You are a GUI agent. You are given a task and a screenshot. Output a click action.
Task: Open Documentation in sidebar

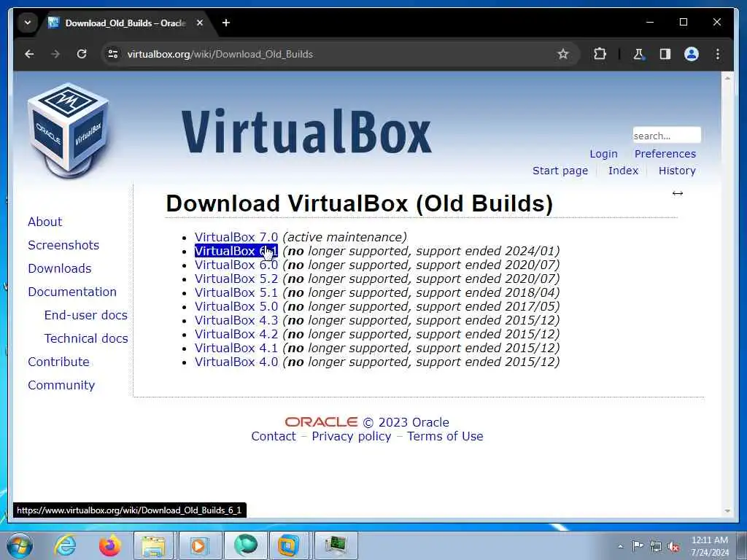pyautogui.click(x=72, y=292)
